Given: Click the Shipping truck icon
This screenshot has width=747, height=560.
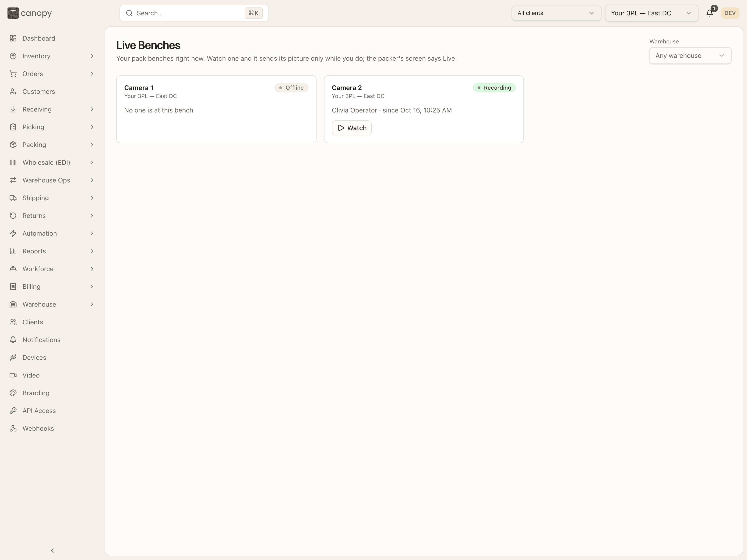Looking at the screenshot, I should [x=13, y=198].
